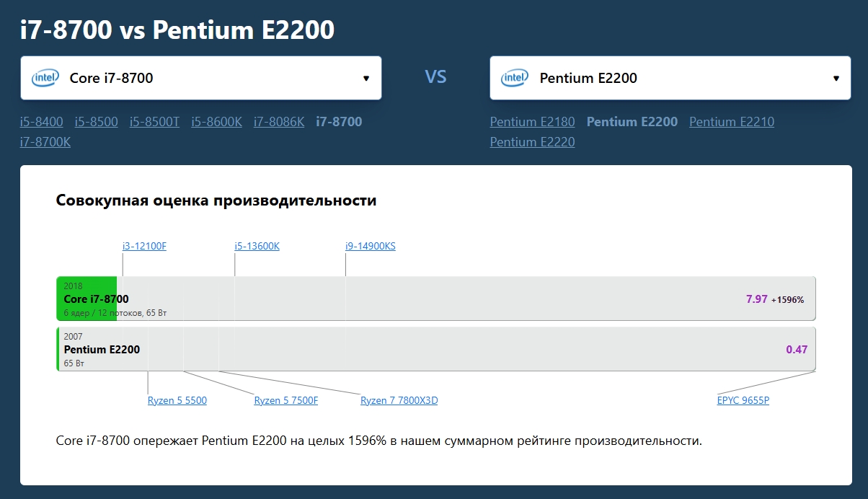Open the Ryzen 7 7800X3D marker link
Image resolution: width=868 pixels, height=499 pixels.
click(399, 400)
